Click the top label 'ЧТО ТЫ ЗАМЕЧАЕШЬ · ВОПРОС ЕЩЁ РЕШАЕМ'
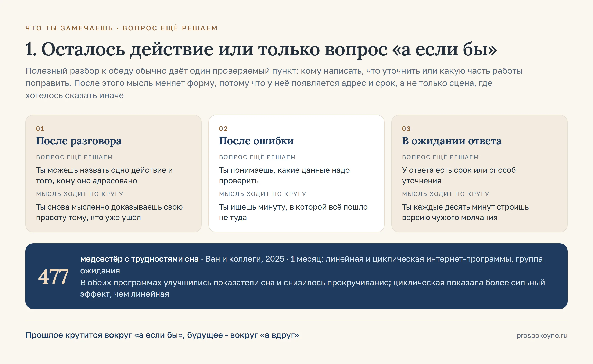This screenshot has height=364, width=593. point(122,28)
